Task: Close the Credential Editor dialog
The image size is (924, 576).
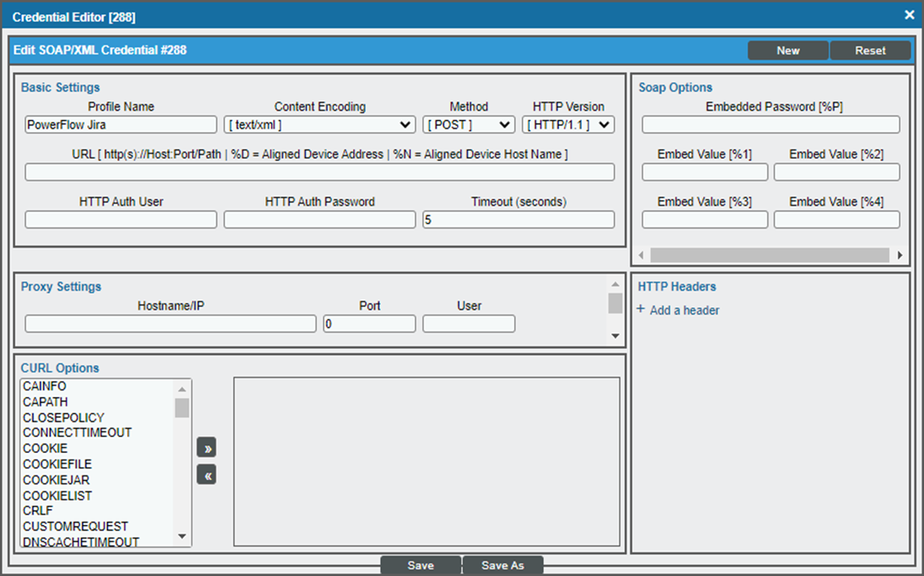Action: point(909,15)
